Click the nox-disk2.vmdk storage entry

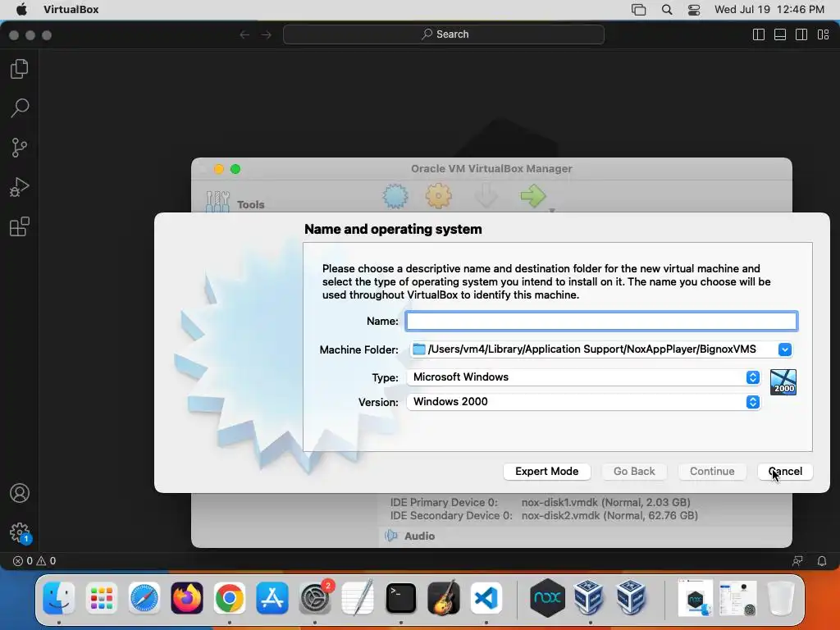pos(609,516)
